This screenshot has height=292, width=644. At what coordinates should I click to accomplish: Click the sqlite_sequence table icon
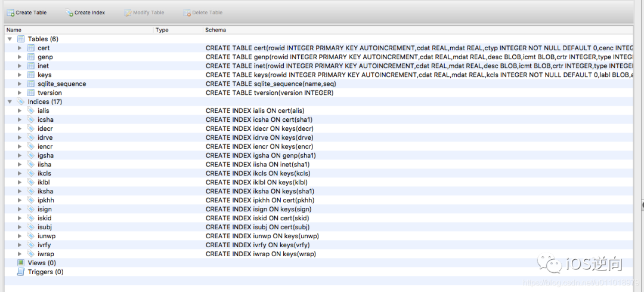pyautogui.click(x=31, y=84)
